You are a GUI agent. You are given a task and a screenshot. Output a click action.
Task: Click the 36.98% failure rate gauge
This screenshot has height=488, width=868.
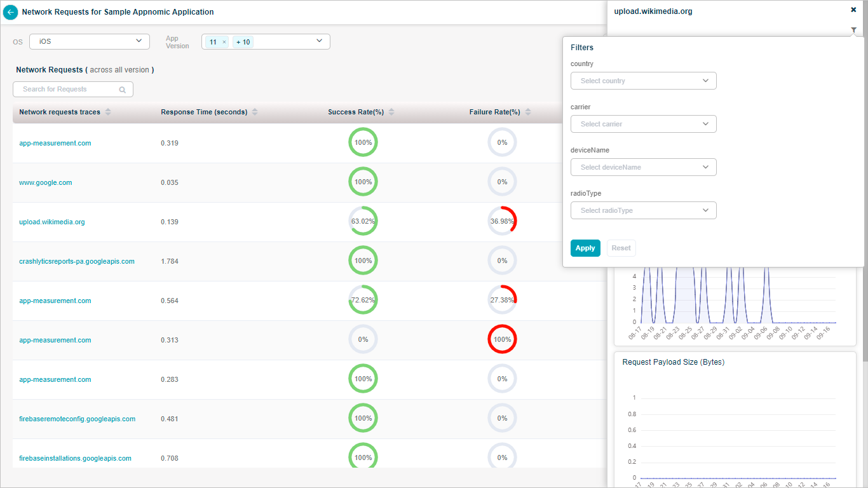502,221
